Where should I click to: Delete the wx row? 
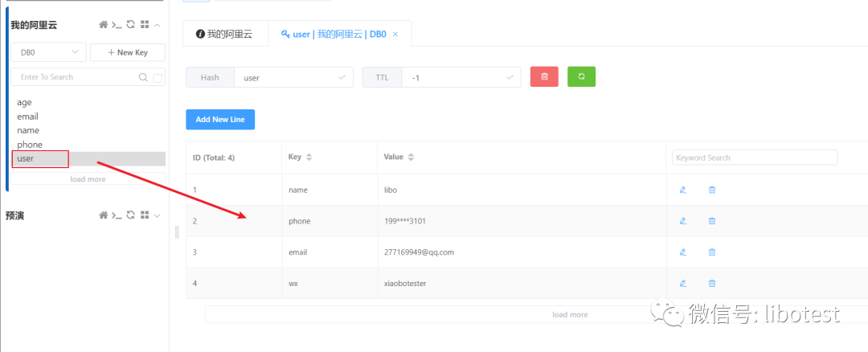(x=712, y=284)
